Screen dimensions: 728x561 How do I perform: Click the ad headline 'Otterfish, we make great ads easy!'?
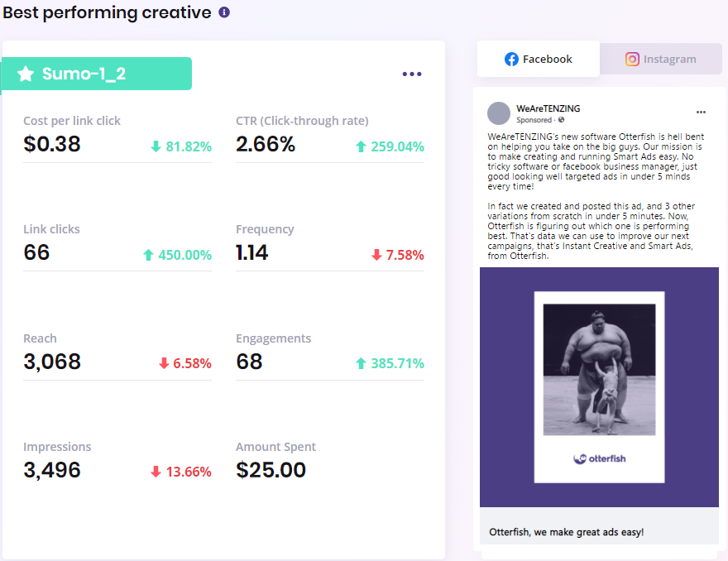point(567,532)
